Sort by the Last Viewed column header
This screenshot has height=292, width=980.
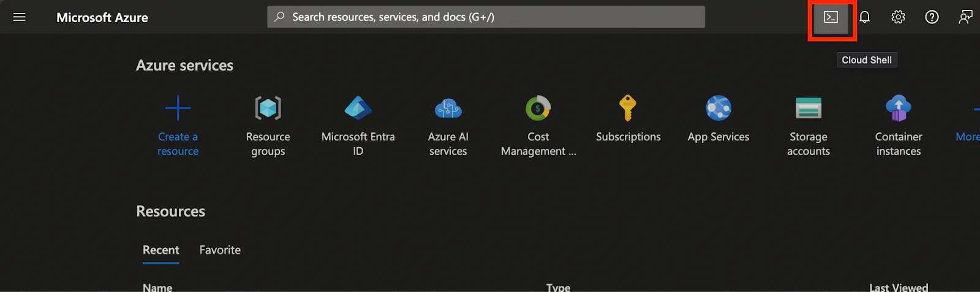(x=899, y=287)
